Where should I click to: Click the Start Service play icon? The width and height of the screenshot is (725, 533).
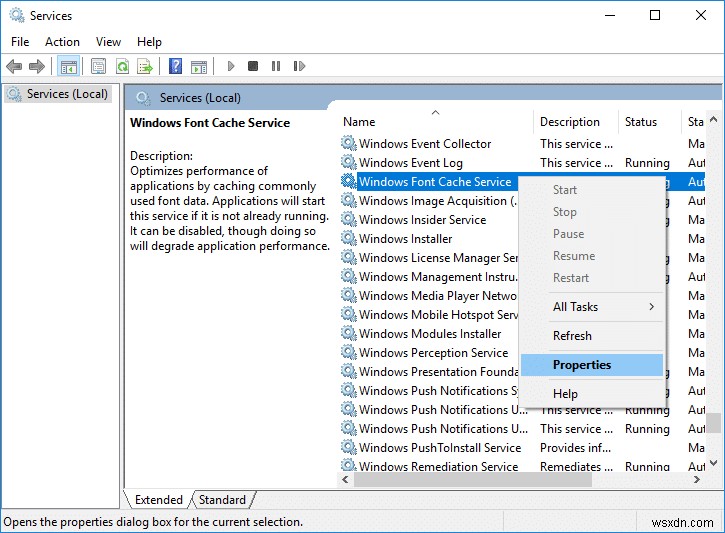[231, 67]
